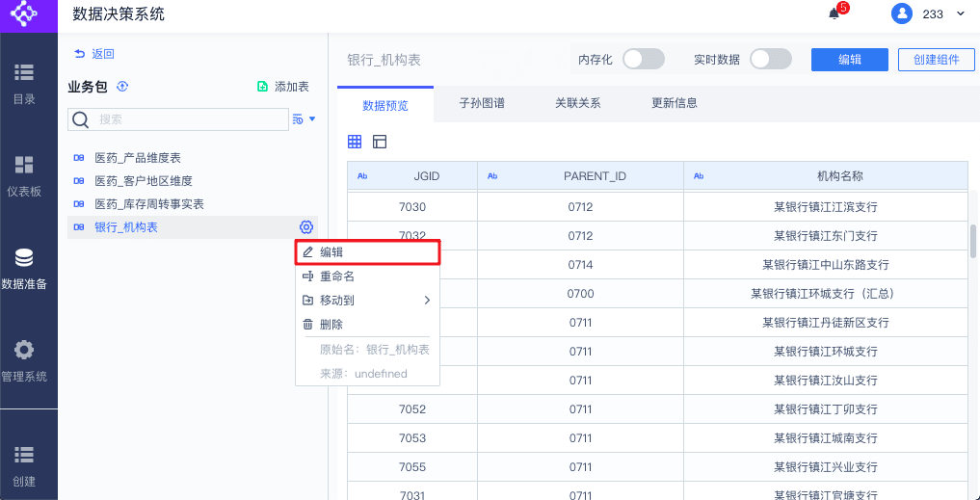
Task: Click the 返回 back link
Action: point(94,54)
